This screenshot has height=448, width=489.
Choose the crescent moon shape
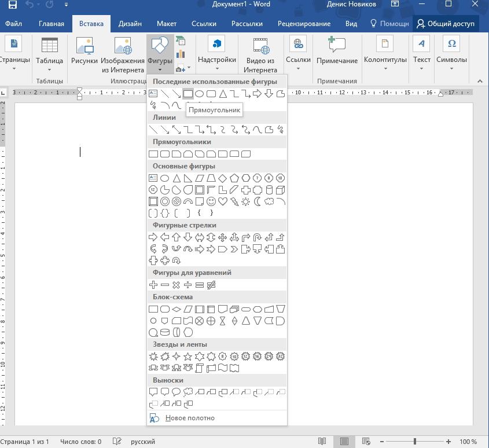(258, 202)
